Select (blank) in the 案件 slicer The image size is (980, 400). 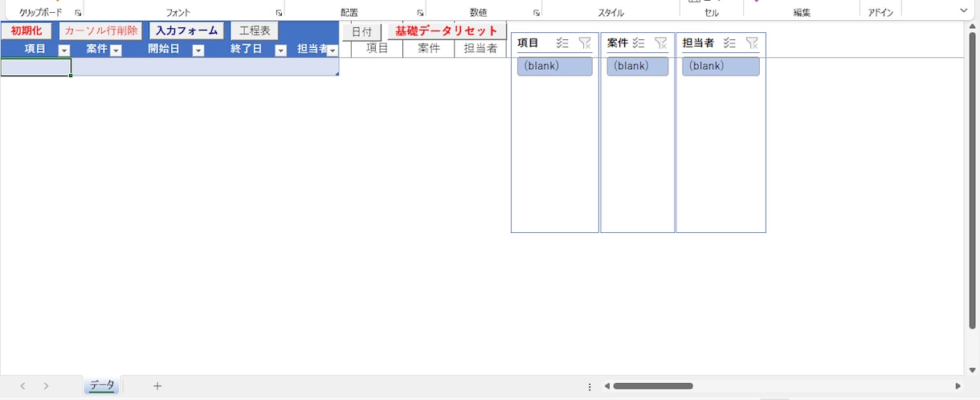[638, 67]
